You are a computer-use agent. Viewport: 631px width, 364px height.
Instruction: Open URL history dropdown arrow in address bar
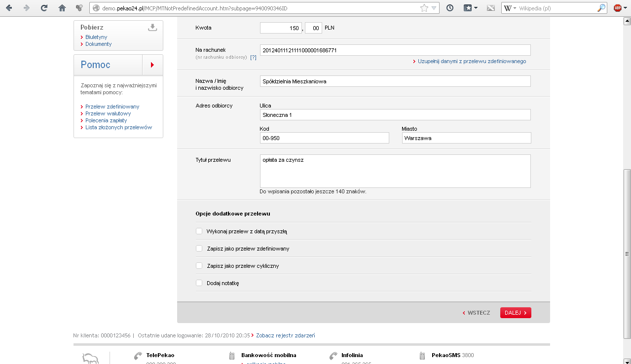[x=434, y=8]
